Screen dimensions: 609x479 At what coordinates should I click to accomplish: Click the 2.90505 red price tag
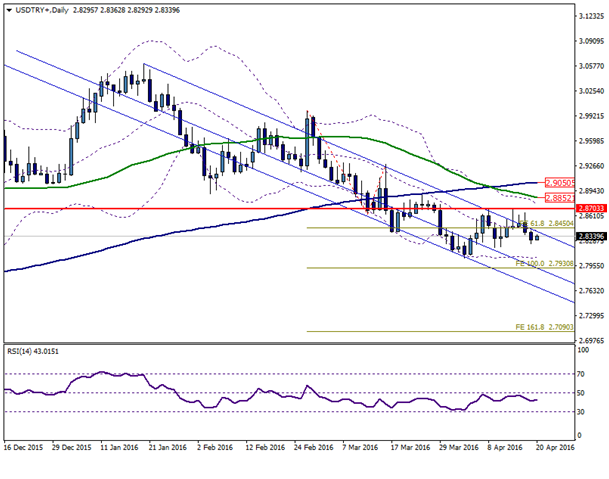click(x=560, y=184)
